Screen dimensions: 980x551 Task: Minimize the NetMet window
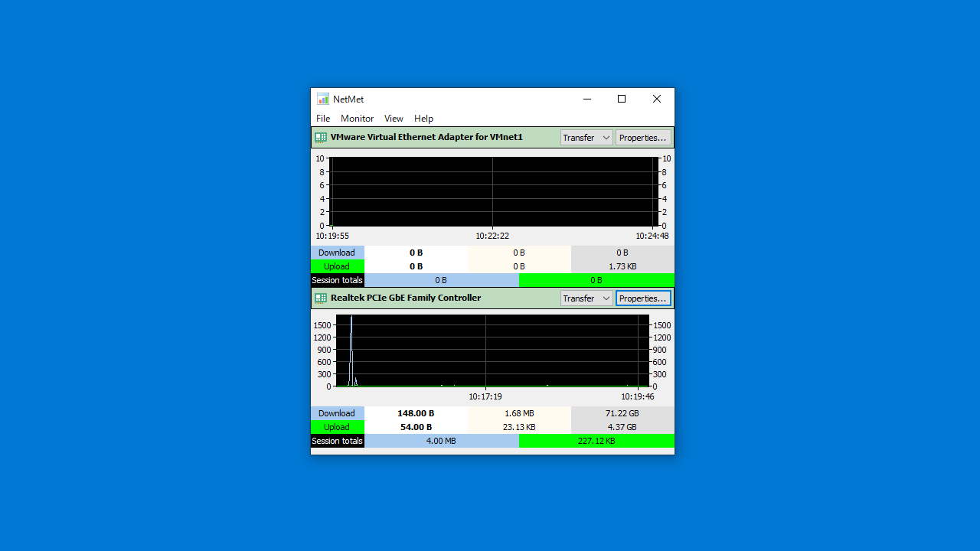click(586, 99)
